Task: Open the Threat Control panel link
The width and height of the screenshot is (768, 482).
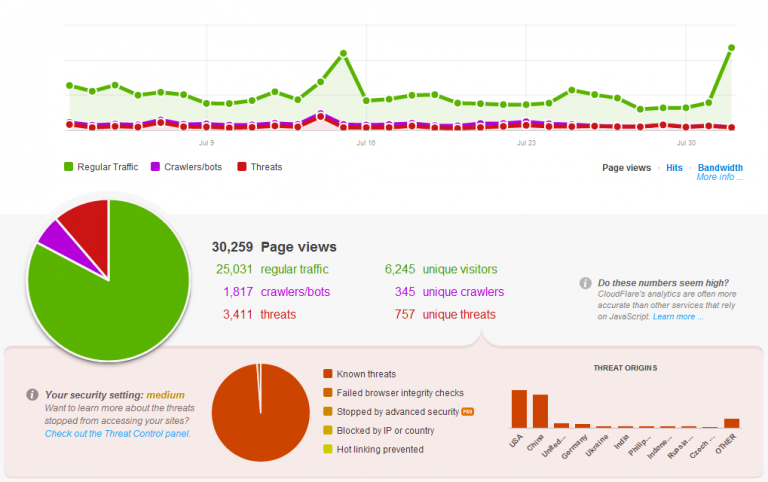Action: coord(118,434)
